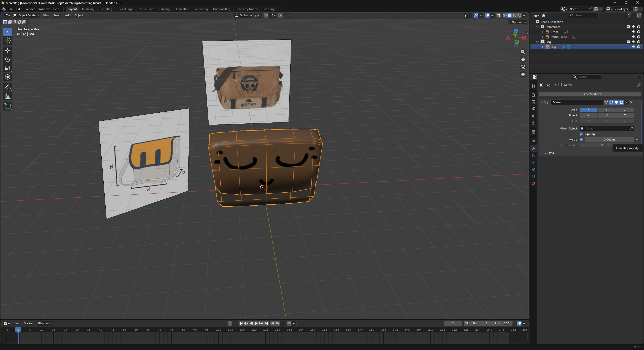
Task: Open the Playback dropdown in timeline
Action: tap(46, 323)
